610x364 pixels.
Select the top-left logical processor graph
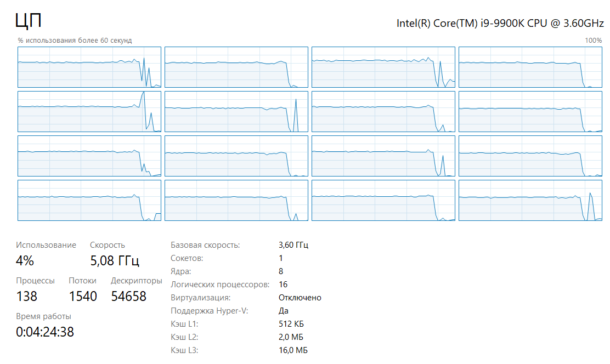89,67
